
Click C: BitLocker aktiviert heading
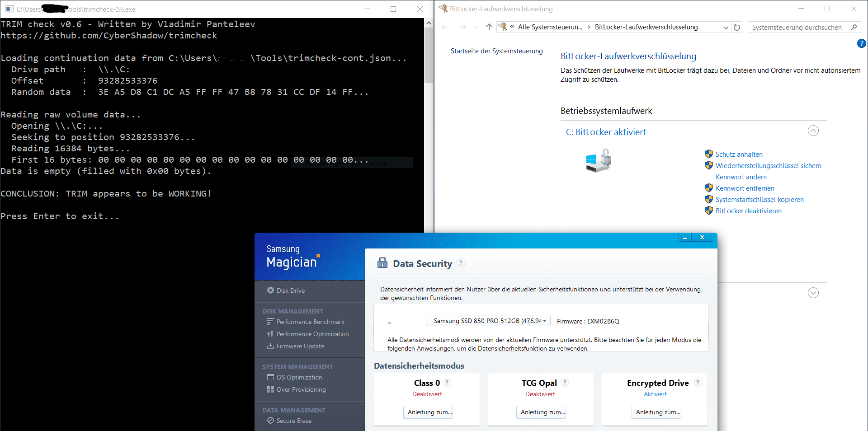606,132
